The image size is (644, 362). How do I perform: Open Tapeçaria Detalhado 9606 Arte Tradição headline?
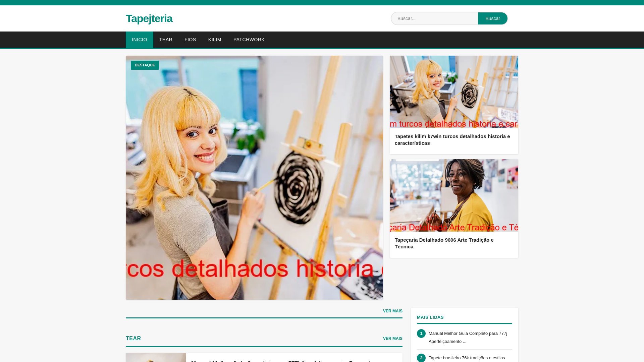click(444, 243)
